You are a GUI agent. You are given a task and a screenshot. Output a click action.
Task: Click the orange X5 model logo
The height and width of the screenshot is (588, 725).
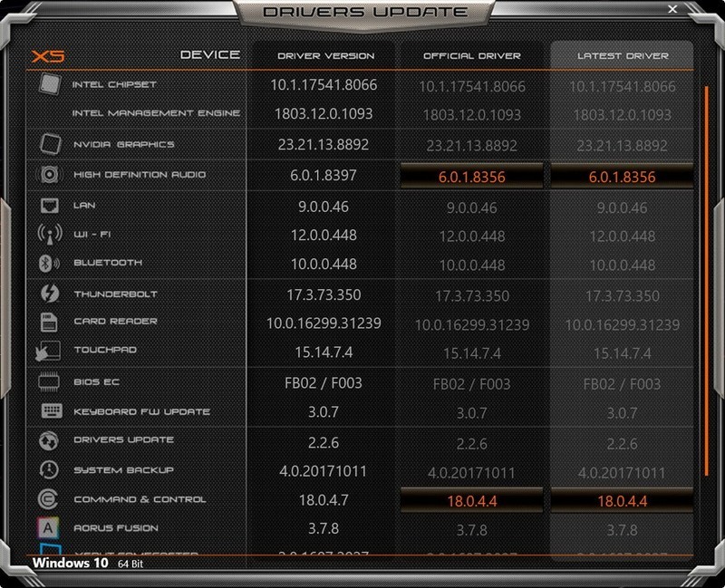(x=48, y=56)
